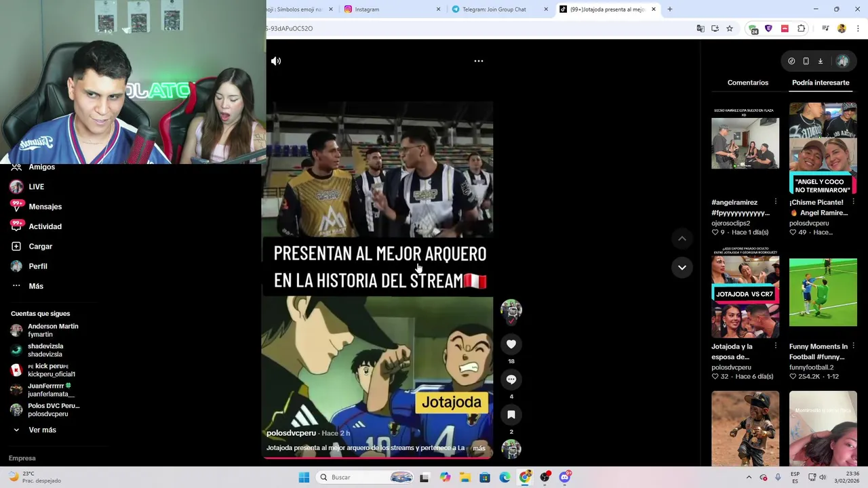The image size is (868, 488).
Task: Open a new browser tab with plus
Action: point(670,9)
